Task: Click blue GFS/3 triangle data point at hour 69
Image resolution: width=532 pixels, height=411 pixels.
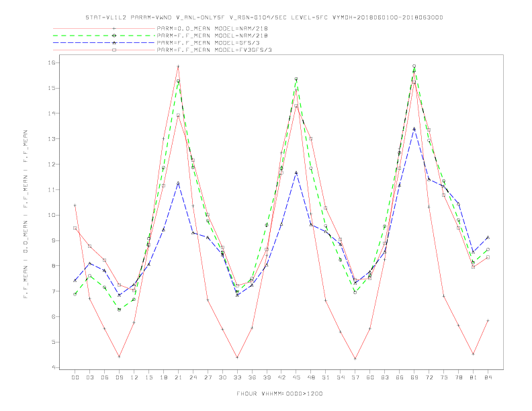Action: (x=414, y=129)
